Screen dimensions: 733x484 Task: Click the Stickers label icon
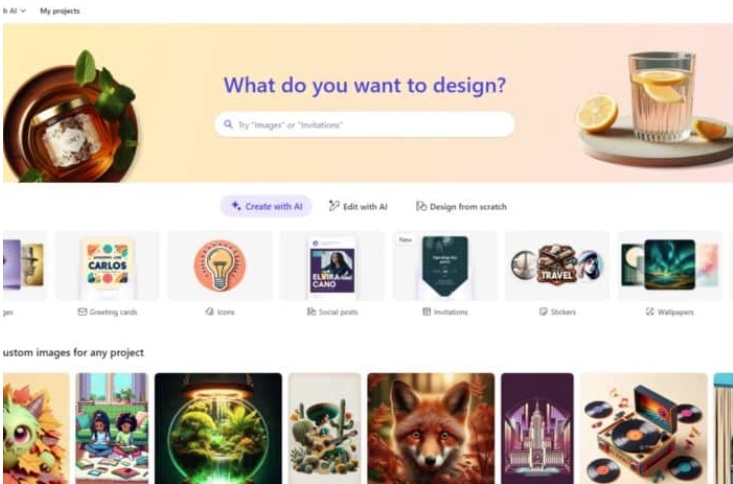(x=543, y=312)
